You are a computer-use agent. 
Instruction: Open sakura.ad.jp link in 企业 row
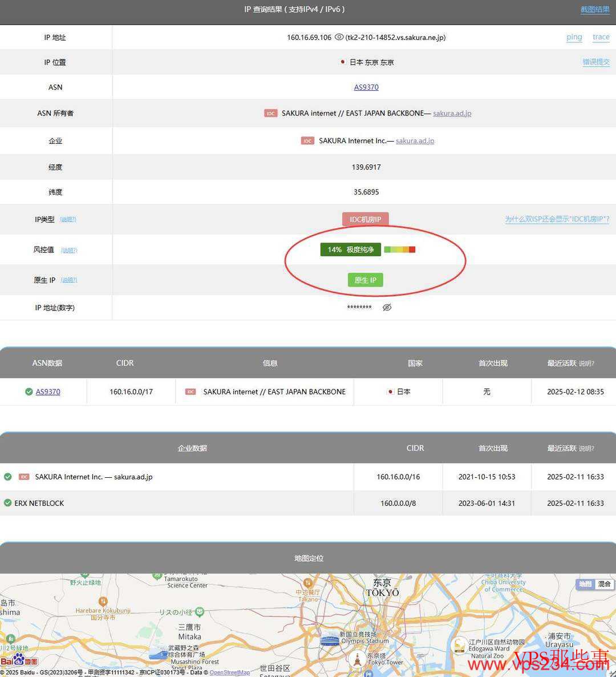pos(415,141)
